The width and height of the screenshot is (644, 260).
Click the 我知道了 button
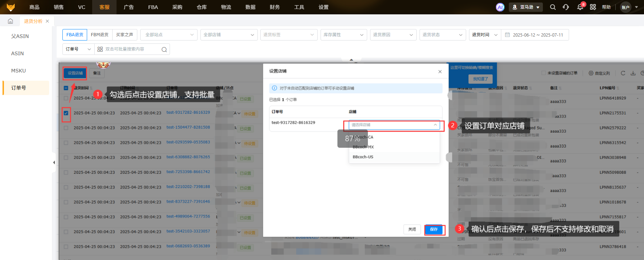[x=480, y=79]
